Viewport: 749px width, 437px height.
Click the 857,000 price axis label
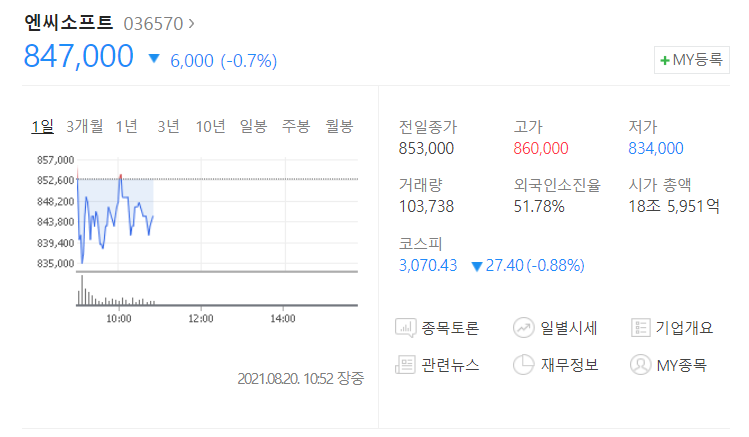click(55, 160)
